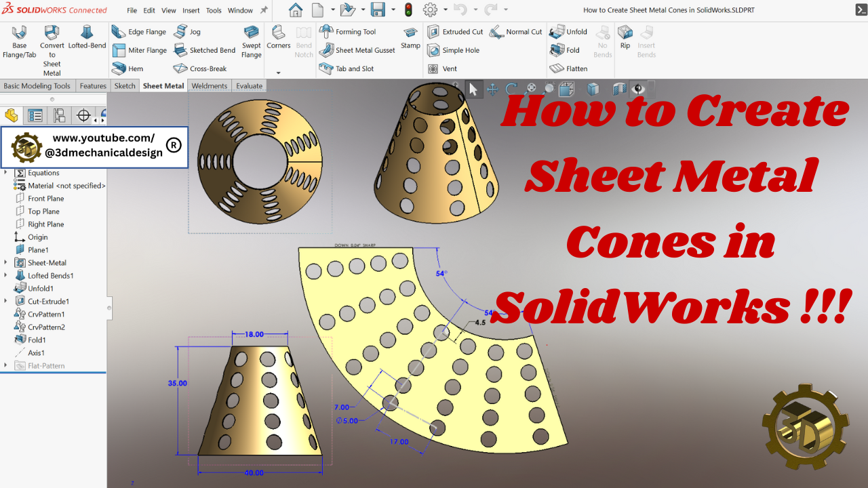This screenshot has height=488, width=868.
Task: Expand the Flat-Pattern feature node
Action: [6, 366]
